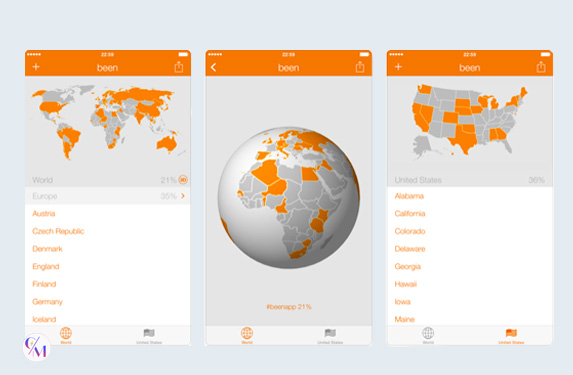Image resolution: width=573 pixels, height=375 pixels.
Task: Select the grey World tab on the right screen
Action: tap(428, 335)
